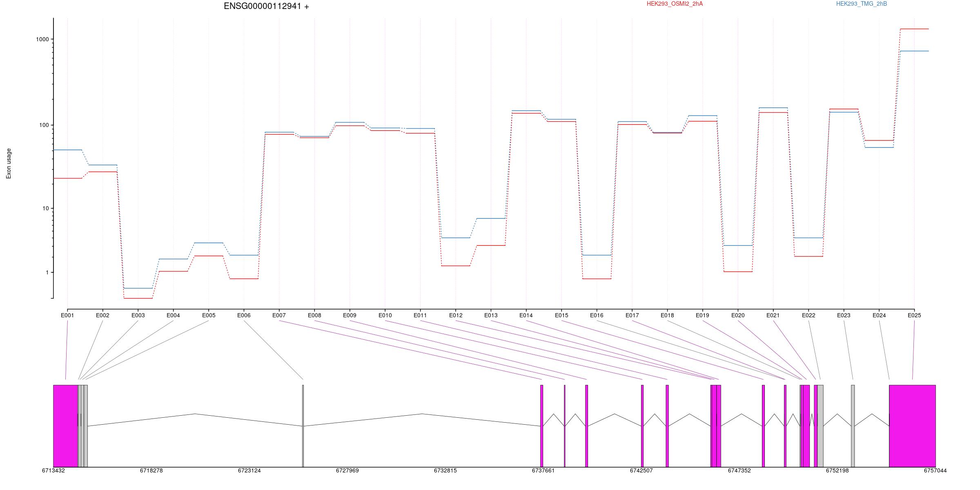This screenshot has height=490, width=980.
Task: Select exon label E010
Action: pos(385,315)
